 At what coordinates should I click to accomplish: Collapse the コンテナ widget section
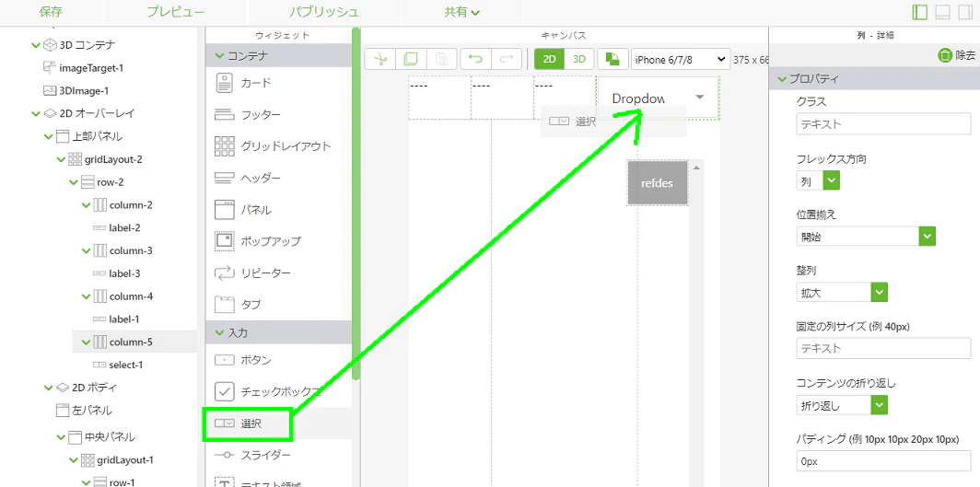tap(219, 55)
